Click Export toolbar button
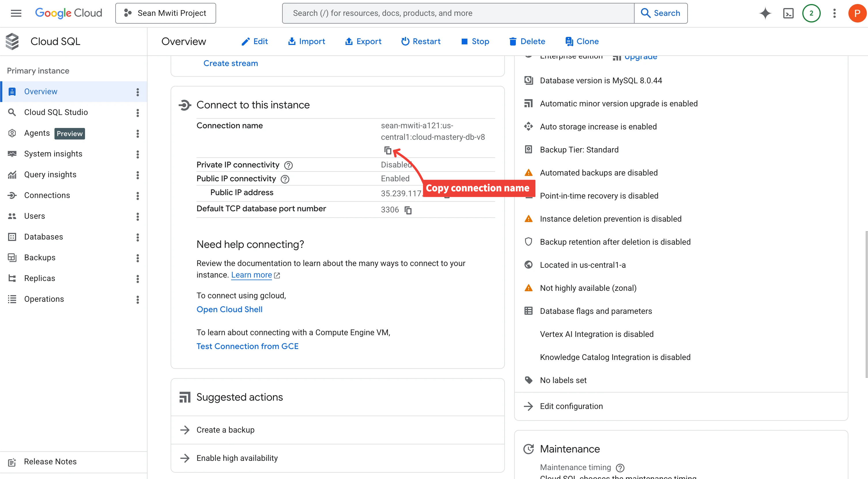 click(363, 42)
